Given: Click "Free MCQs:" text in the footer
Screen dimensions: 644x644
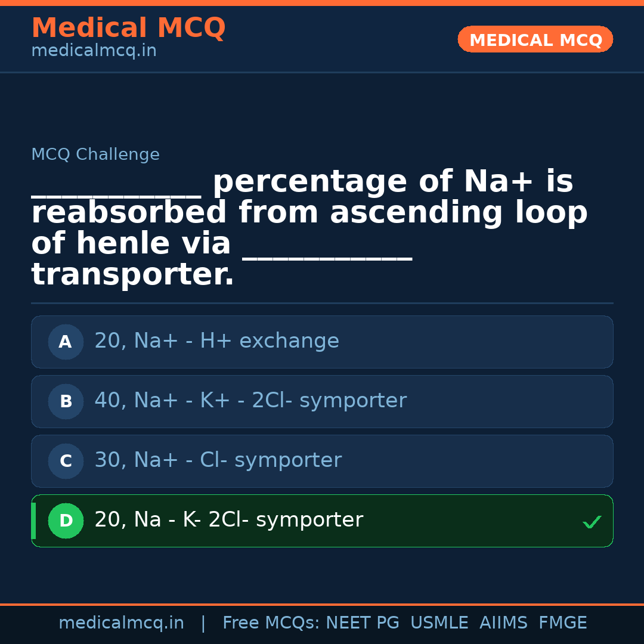Looking at the screenshot, I should tap(271, 623).
